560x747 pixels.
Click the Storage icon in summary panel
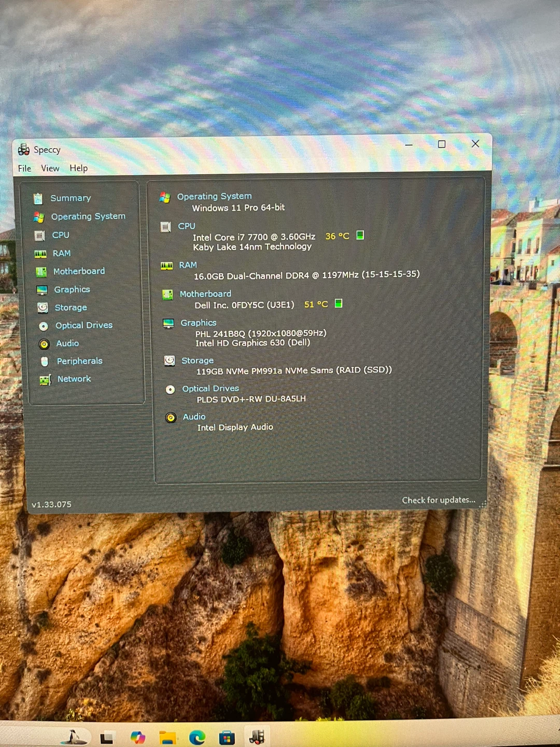170,361
